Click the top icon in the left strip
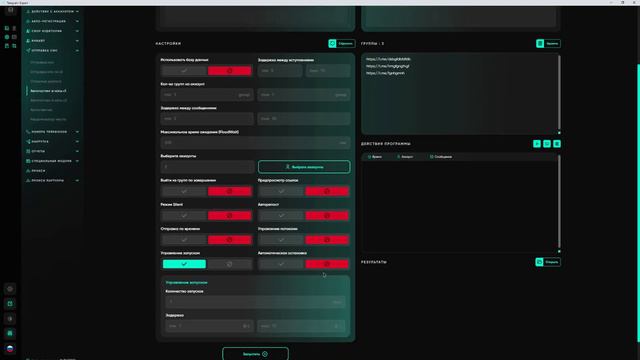 point(10,10)
